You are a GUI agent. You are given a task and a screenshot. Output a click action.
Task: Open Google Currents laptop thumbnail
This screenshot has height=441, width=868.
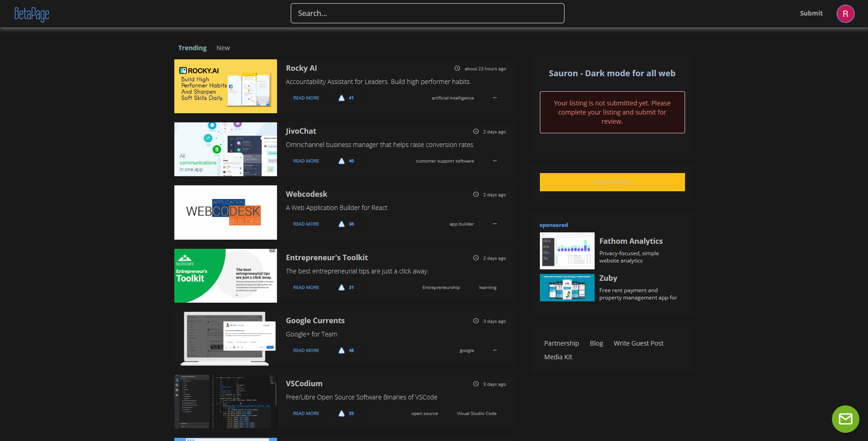[225, 339]
